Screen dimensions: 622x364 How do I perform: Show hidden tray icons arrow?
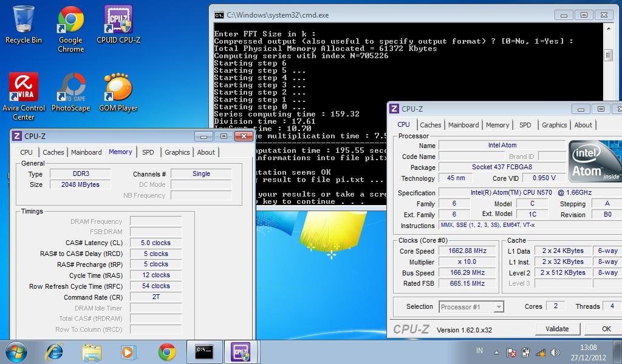(x=497, y=352)
